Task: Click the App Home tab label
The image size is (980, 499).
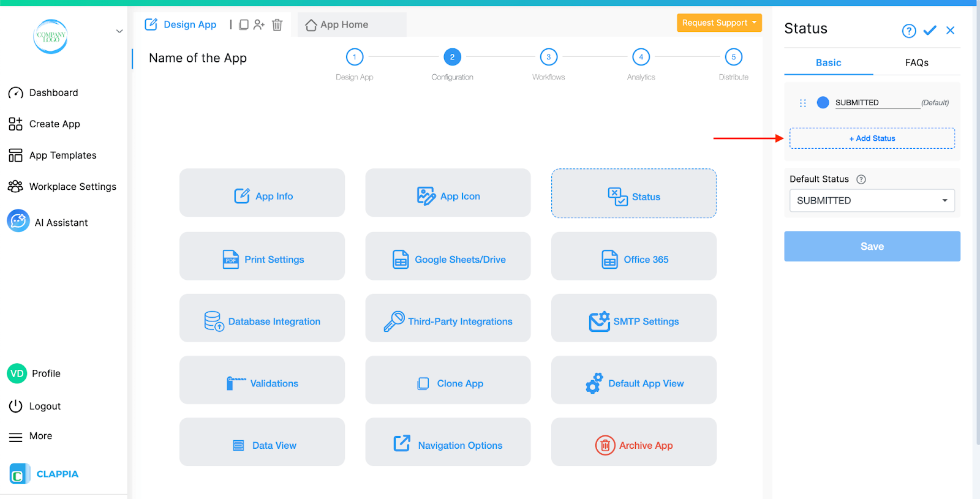Action: pos(344,24)
